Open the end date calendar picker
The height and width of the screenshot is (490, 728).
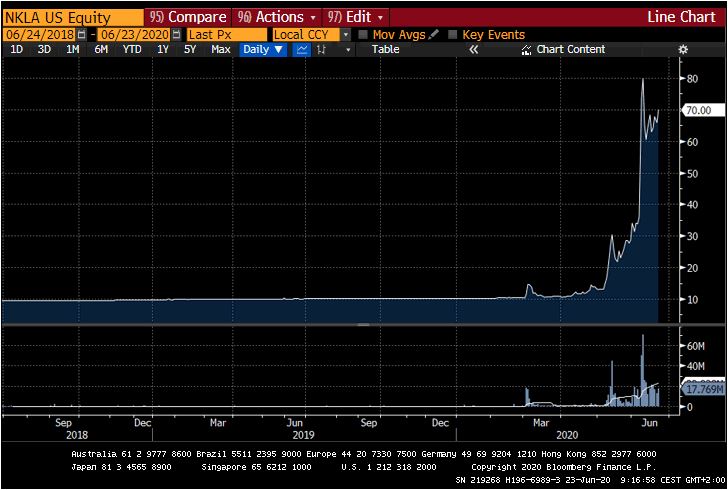click(176, 34)
